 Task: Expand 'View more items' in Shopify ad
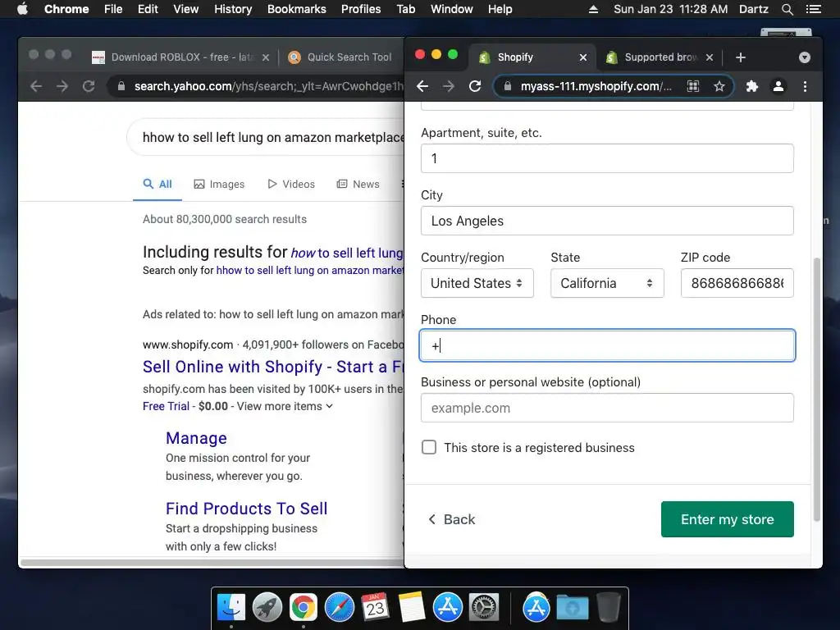285,406
